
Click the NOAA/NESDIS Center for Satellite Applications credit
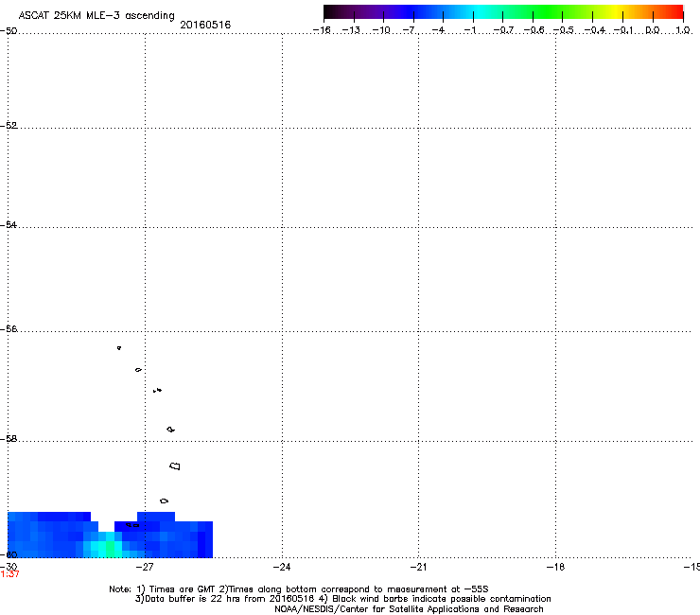(x=409, y=608)
